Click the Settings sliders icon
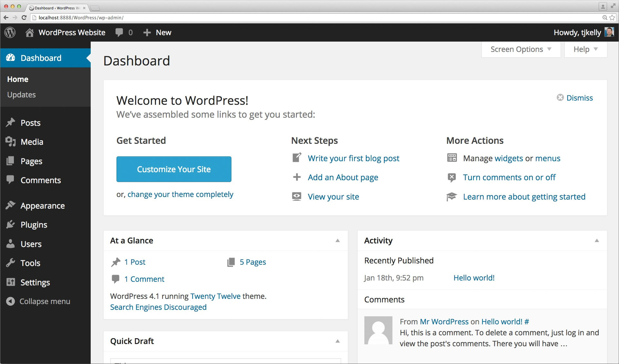The height and width of the screenshot is (364, 619). 11,282
